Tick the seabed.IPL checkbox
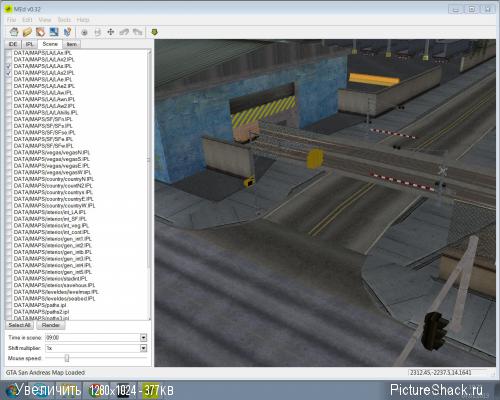The image size is (500, 400). click(x=9, y=299)
